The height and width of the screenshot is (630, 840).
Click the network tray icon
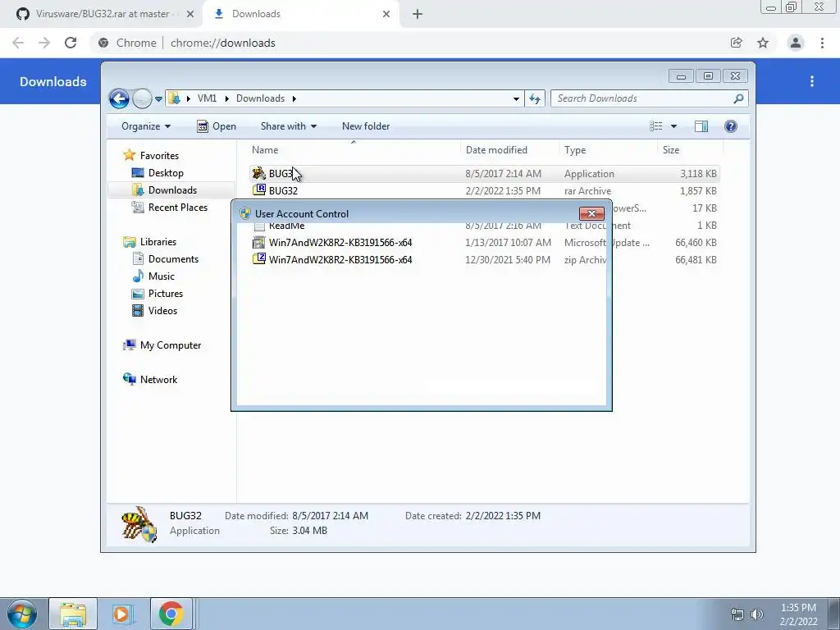tap(737, 614)
